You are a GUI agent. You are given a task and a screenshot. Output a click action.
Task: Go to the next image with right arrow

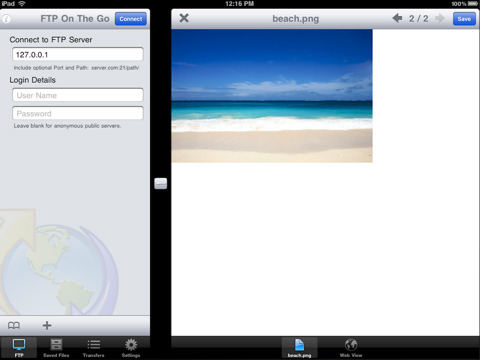pyautogui.click(x=440, y=18)
